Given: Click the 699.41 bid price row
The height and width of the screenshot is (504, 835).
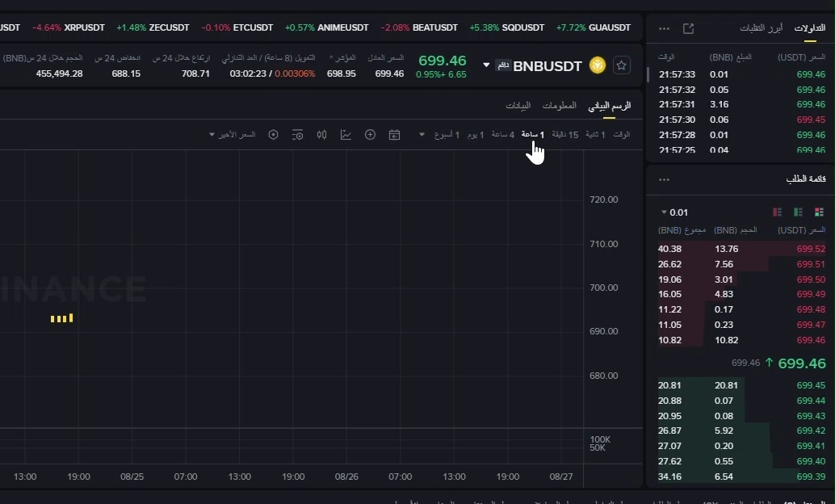Looking at the screenshot, I should click(x=741, y=446).
